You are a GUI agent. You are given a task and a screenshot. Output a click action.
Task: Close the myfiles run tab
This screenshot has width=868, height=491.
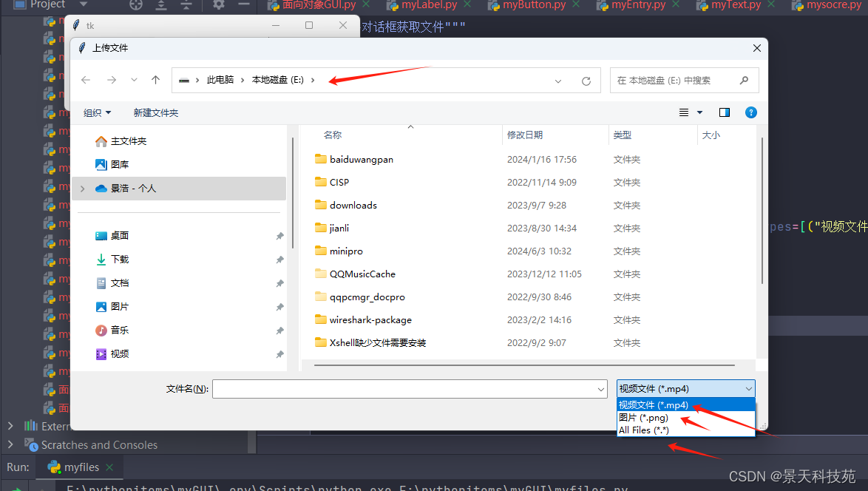point(109,468)
